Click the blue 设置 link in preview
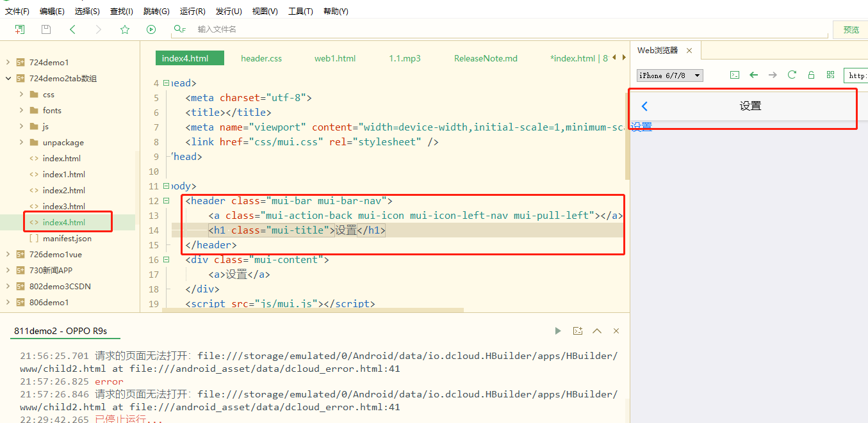Image resolution: width=868 pixels, height=423 pixels. click(x=642, y=127)
